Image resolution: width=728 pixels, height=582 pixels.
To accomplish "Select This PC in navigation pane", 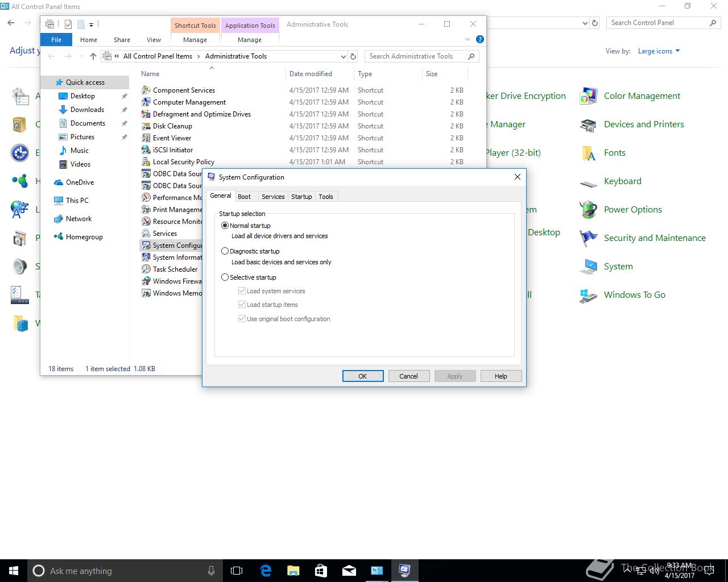I will click(77, 201).
